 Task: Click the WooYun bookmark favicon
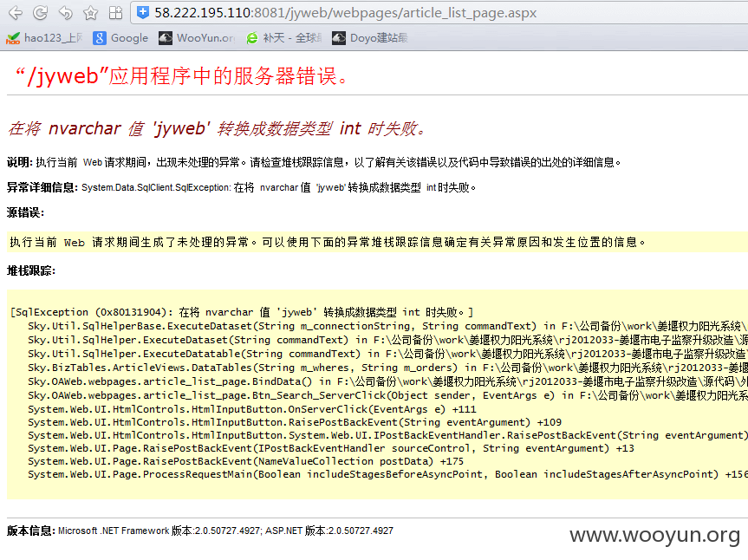165,38
